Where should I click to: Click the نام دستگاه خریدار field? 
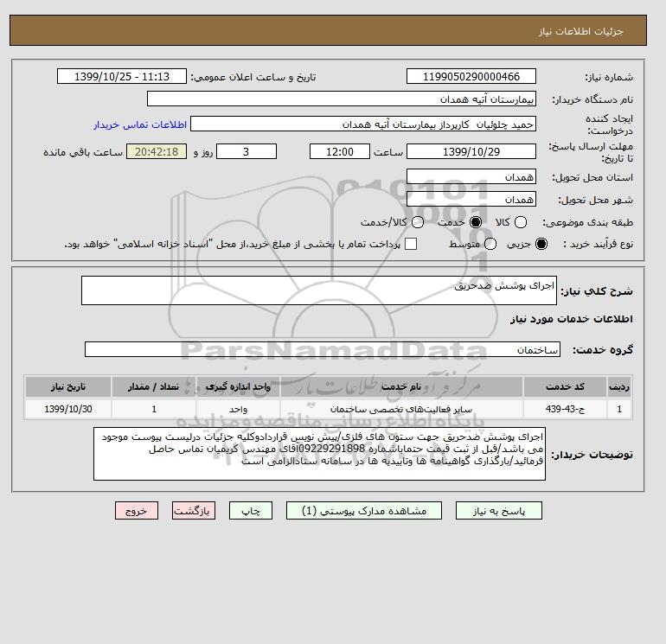pyautogui.click(x=342, y=99)
